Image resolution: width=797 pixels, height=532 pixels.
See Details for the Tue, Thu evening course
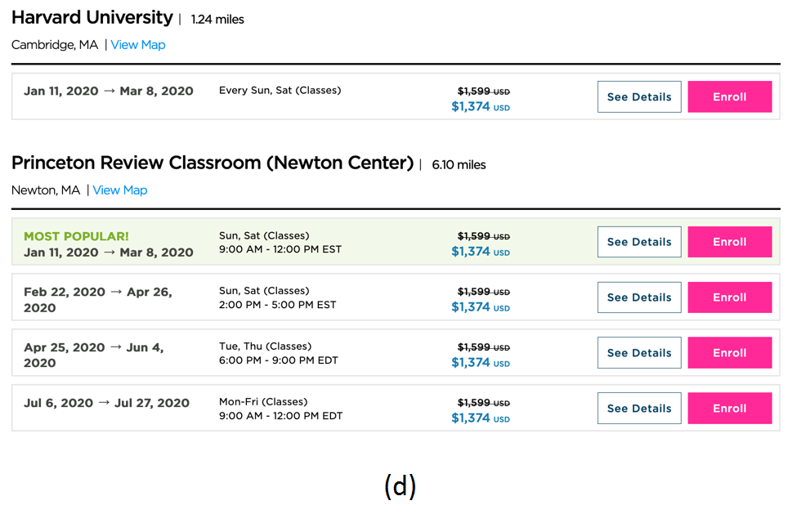tap(638, 353)
